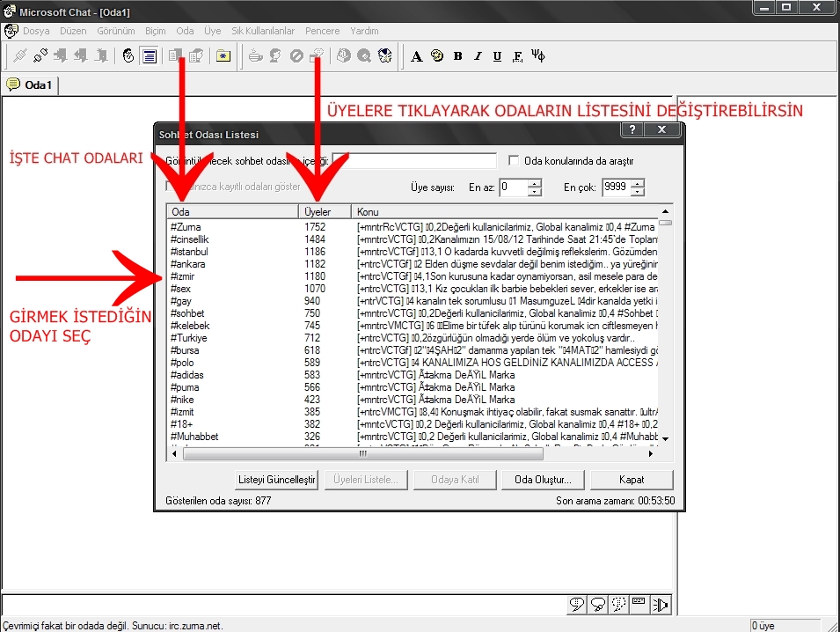Sort rooms by Konu column header
The image size is (840, 632).
[x=504, y=212]
